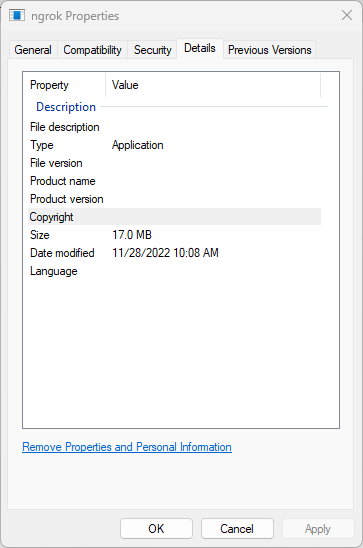Click the Value column header
This screenshot has height=548, width=363.
213,85
